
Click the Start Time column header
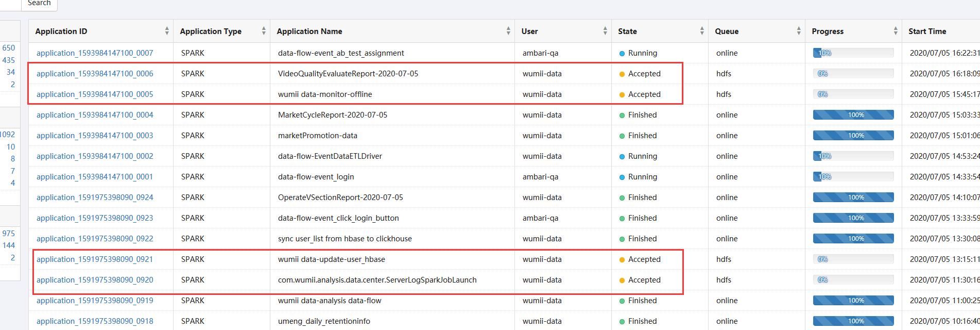coord(927,31)
